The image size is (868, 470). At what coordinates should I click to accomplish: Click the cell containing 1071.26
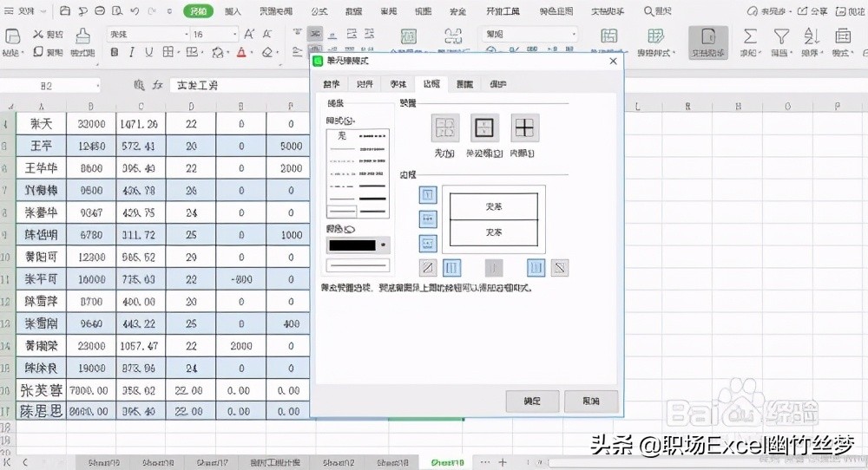pos(141,124)
